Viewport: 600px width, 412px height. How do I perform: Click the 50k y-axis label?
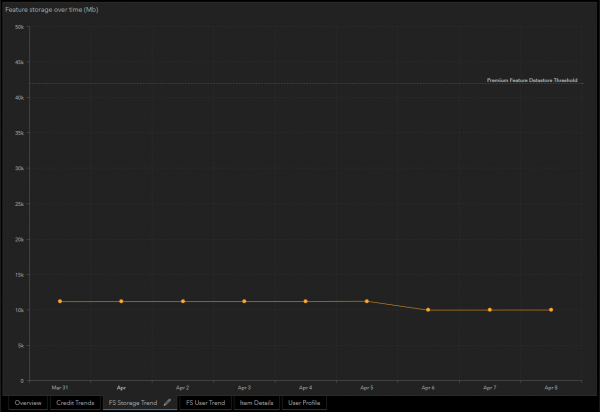click(20, 27)
